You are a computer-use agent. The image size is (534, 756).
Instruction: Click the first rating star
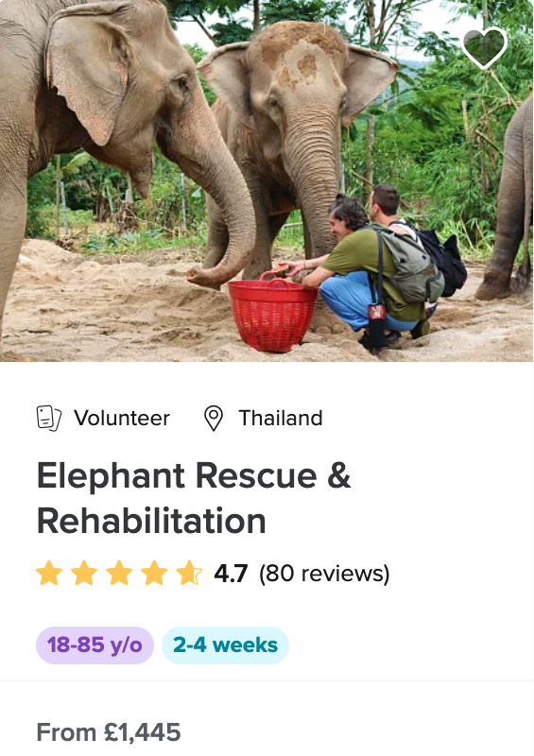click(49, 573)
